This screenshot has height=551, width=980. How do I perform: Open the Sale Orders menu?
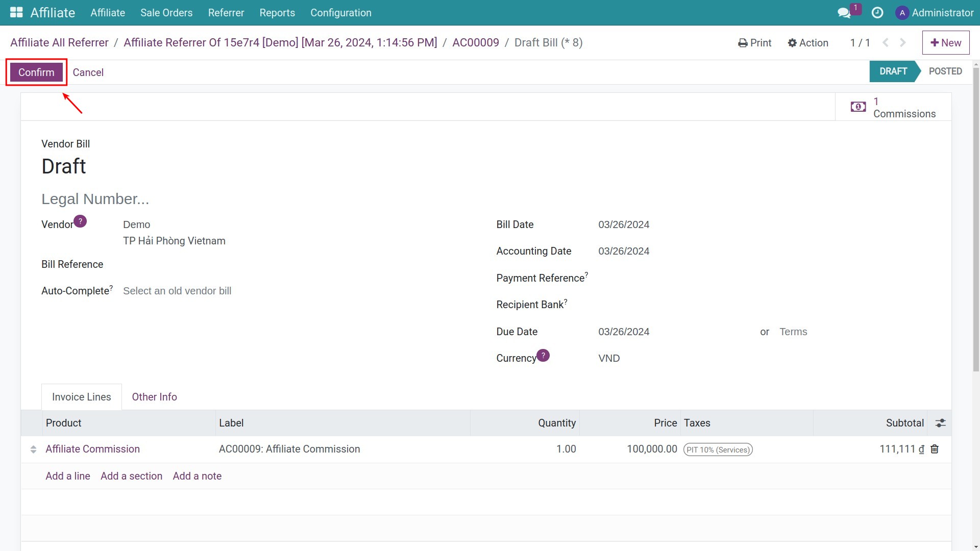[x=166, y=13]
